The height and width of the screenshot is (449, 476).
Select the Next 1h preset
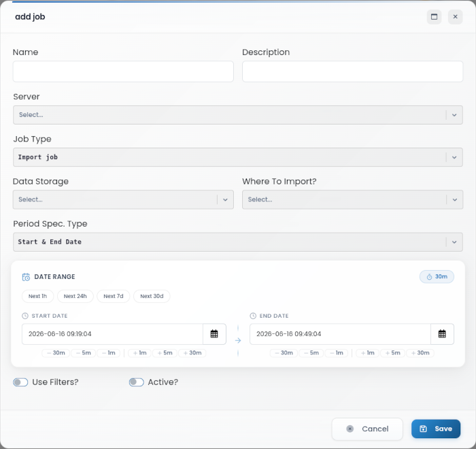[37, 296]
